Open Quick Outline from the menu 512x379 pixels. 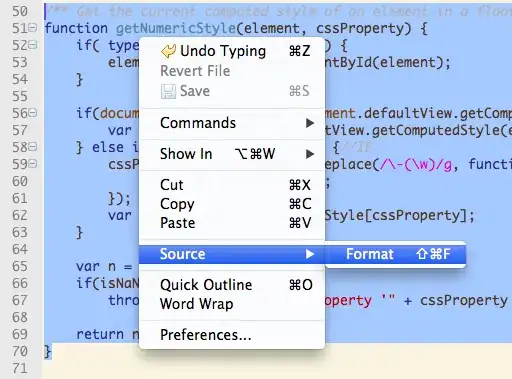pos(232,285)
